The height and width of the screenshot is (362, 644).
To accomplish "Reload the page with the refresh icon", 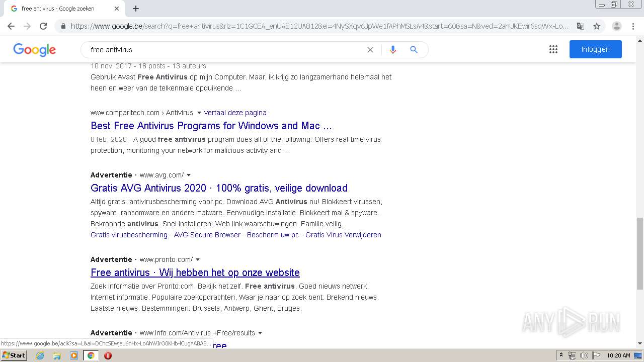I will tap(43, 26).
